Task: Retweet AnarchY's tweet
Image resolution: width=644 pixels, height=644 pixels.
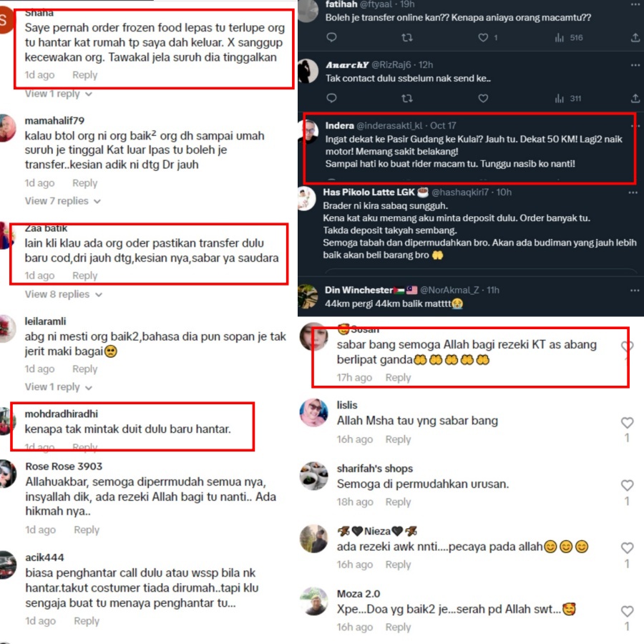Action: click(x=407, y=99)
